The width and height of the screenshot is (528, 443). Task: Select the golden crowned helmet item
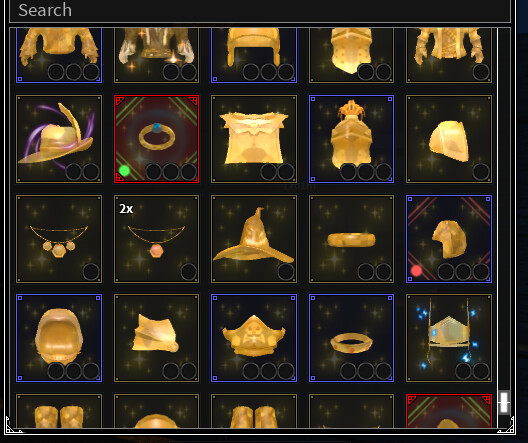click(x=351, y=139)
